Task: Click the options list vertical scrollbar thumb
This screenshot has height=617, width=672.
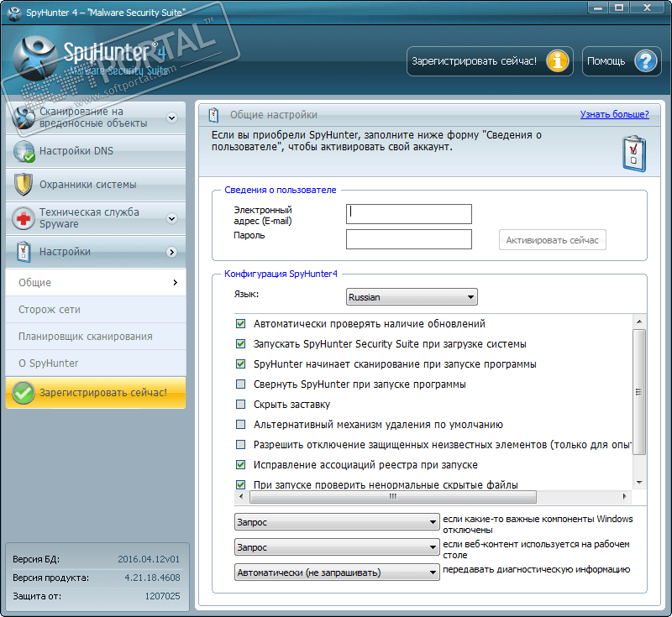Action: pyautogui.click(x=639, y=391)
